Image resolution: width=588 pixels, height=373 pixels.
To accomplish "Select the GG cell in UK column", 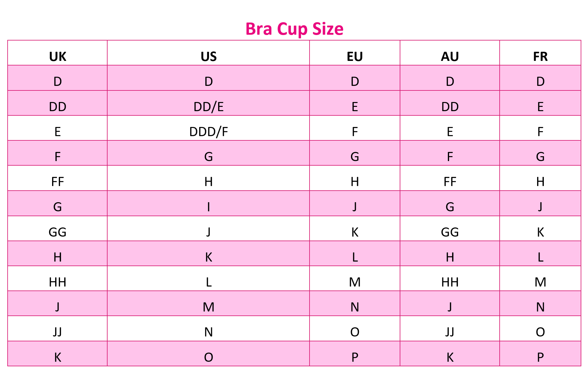I will point(58,232).
